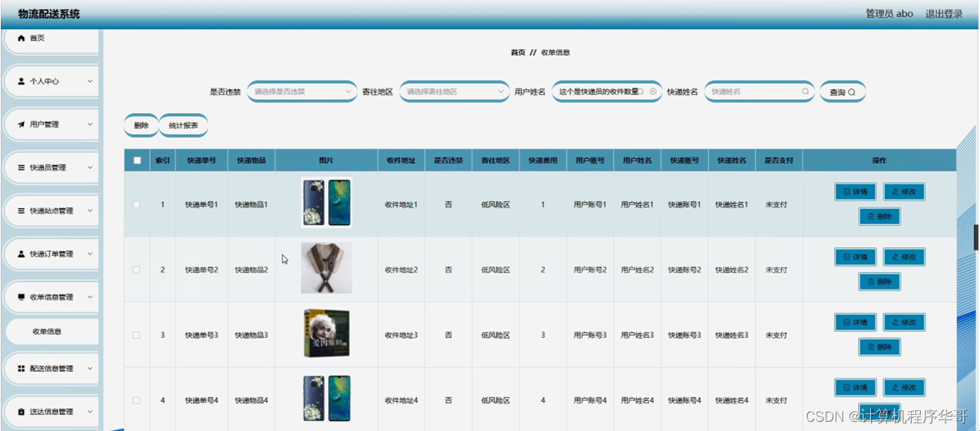Image resolution: width=980 pixels, height=431 pixels.
Task: Click the 首页 breadcrumb link
Action: pyautogui.click(x=518, y=53)
